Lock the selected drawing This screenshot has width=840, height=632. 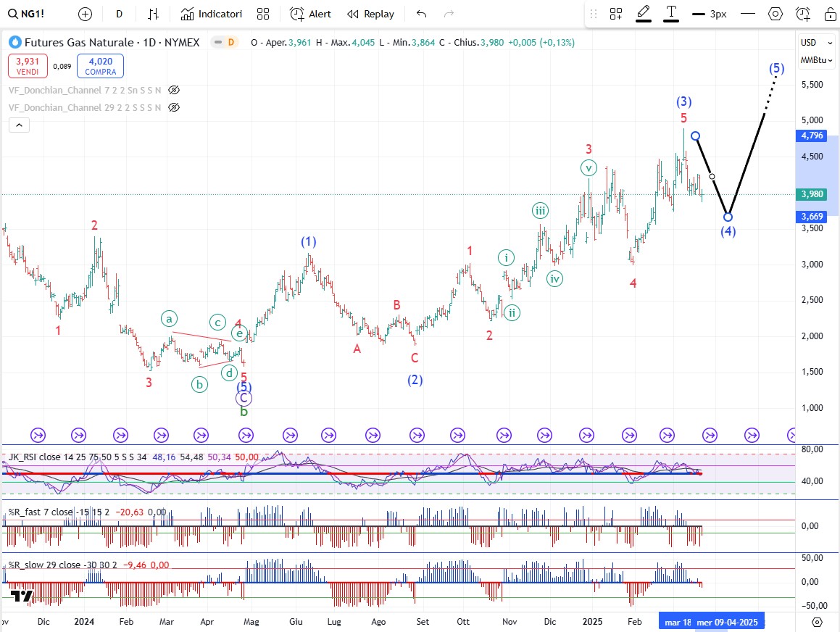click(x=830, y=14)
